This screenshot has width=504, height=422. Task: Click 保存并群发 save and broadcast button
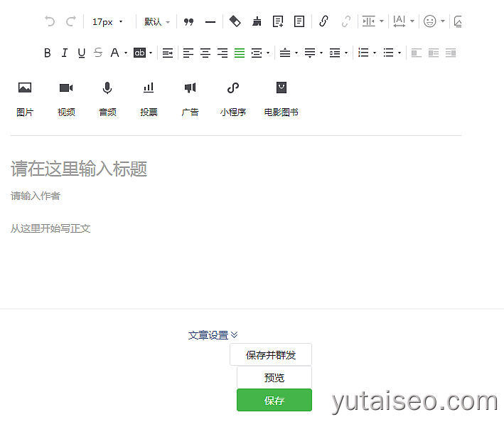(x=271, y=354)
